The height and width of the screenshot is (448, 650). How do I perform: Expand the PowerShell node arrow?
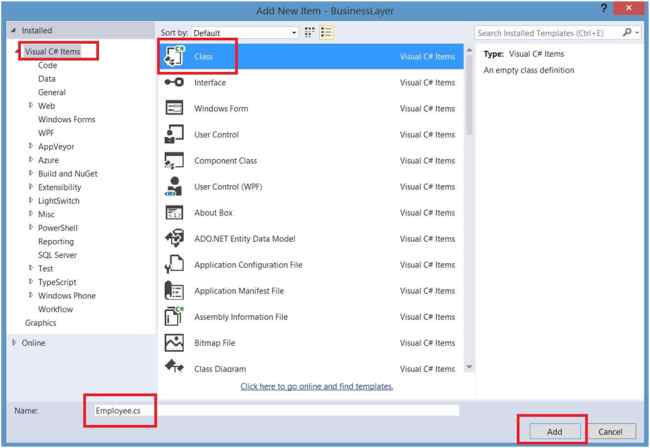point(31,227)
